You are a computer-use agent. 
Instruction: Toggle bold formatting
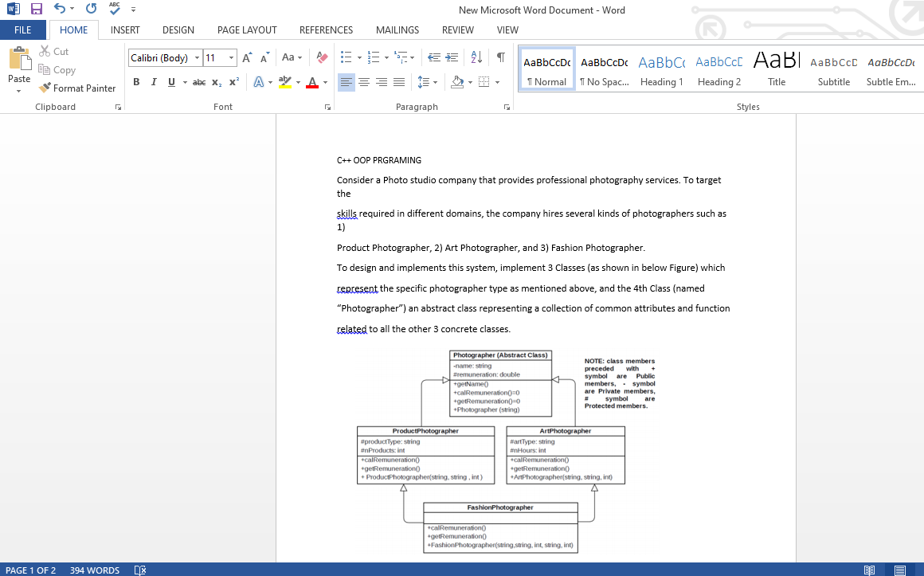coord(136,82)
